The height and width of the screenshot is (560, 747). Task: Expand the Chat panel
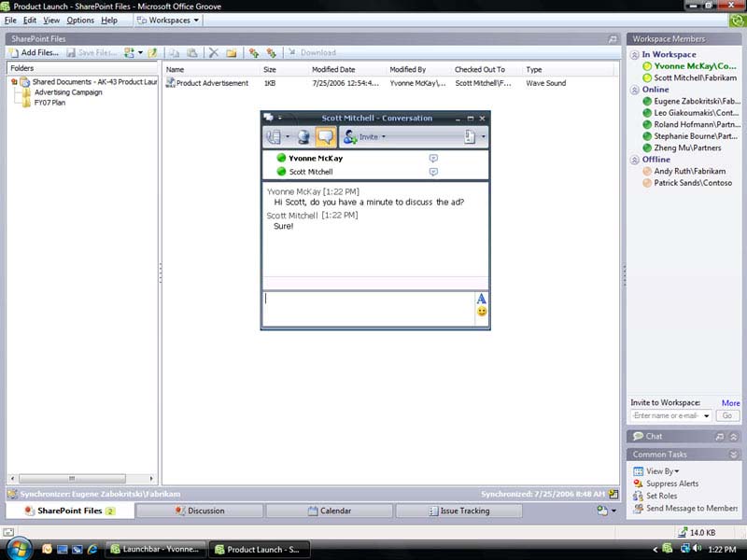click(732, 436)
